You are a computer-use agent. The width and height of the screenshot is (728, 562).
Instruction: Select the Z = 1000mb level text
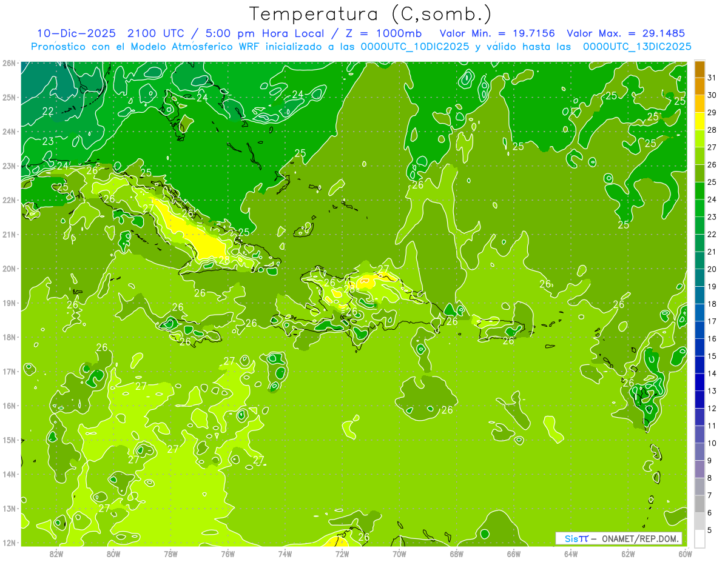tap(385, 33)
